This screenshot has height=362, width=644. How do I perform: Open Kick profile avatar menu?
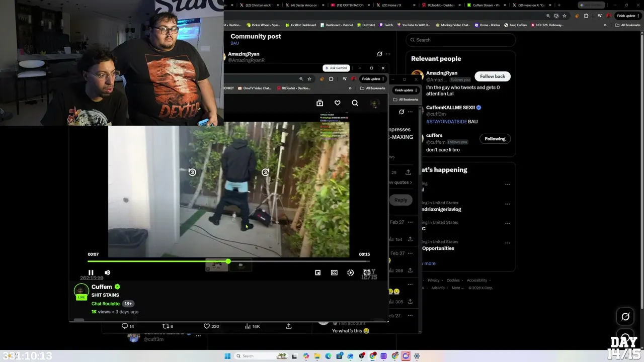[x=374, y=103]
